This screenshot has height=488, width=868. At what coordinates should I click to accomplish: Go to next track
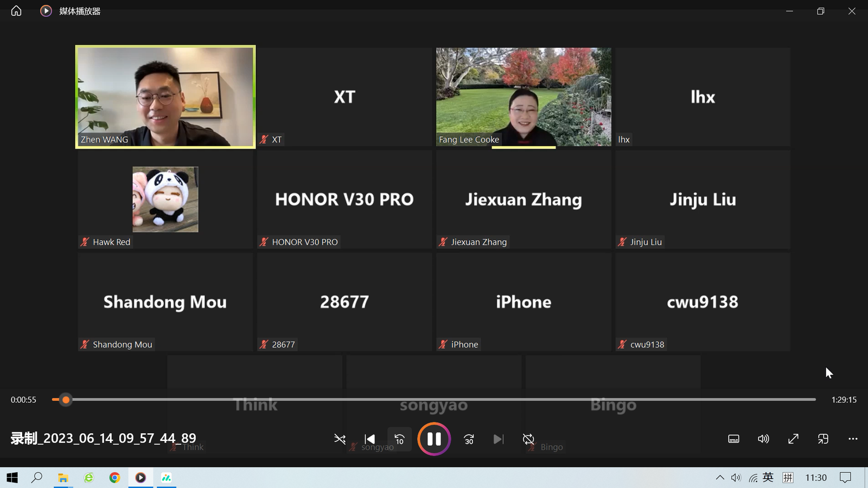498,439
